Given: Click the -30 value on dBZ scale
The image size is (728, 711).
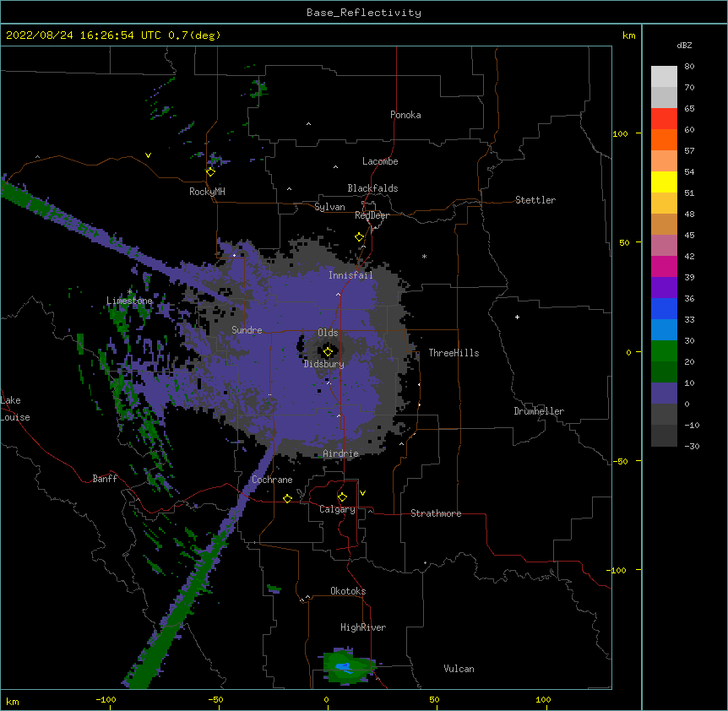Looking at the screenshot, I should pos(692,447).
